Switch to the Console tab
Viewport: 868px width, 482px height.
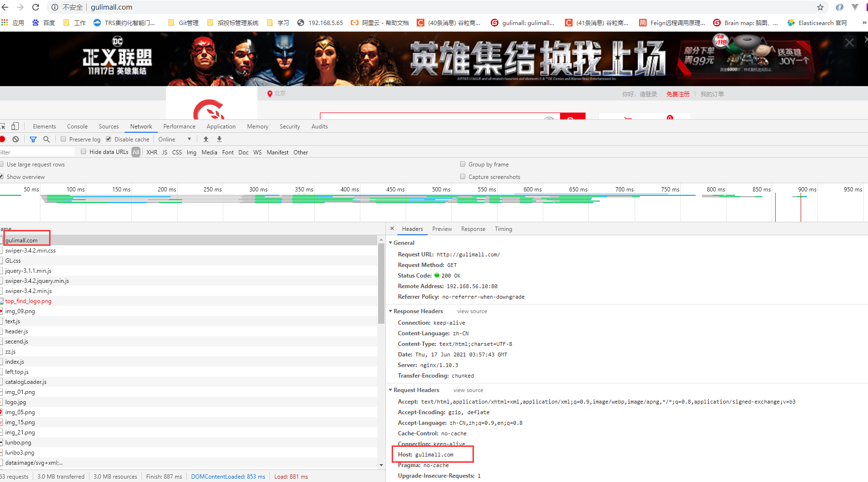point(77,126)
